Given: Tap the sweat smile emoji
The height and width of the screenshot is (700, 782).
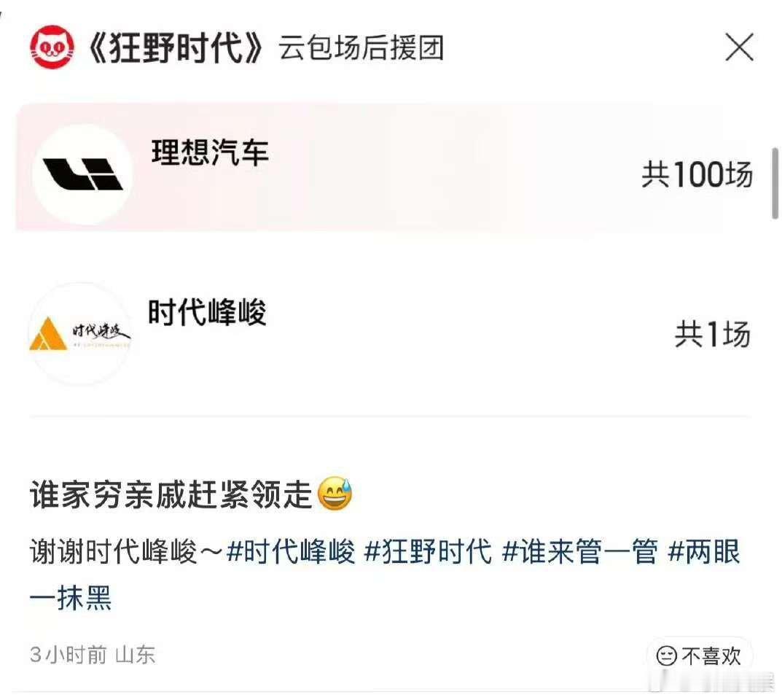Looking at the screenshot, I should (335, 494).
